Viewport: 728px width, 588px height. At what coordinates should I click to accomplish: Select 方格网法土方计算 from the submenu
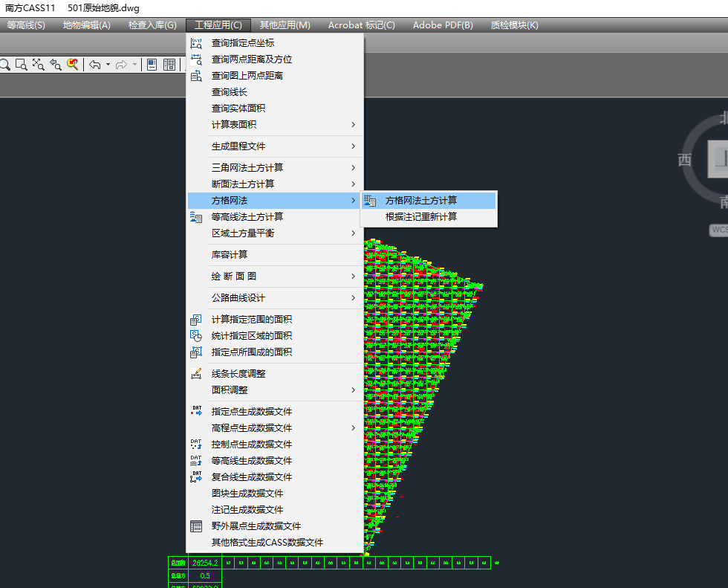420,201
